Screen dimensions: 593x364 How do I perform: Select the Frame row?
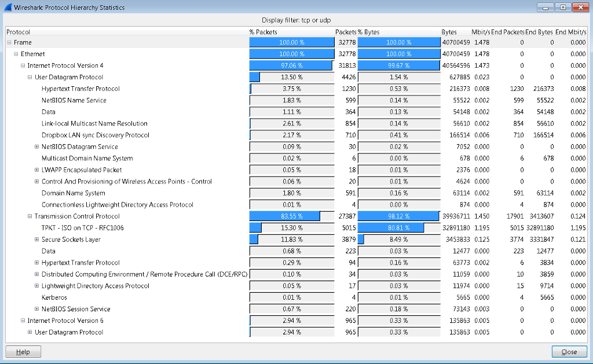[x=296, y=42]
